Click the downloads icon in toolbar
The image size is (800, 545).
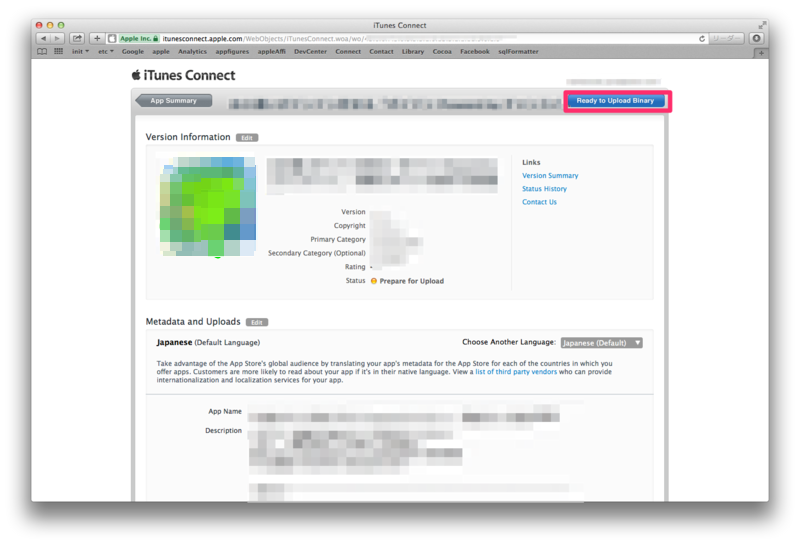click(x=757, y=38)
